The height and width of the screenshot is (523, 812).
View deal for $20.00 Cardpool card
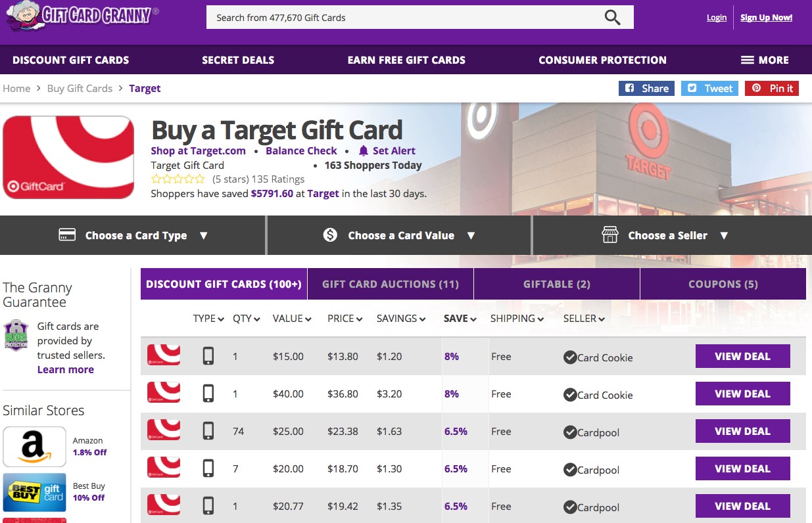743,468
